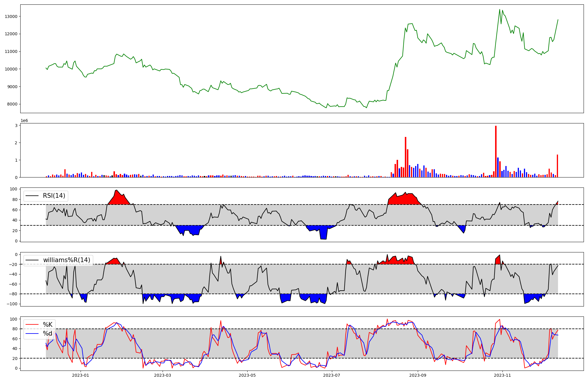The width and height of the screenshot is (588, 382).
Task: Click the 2023-11 x-axis date label
Action: [502, 375]
